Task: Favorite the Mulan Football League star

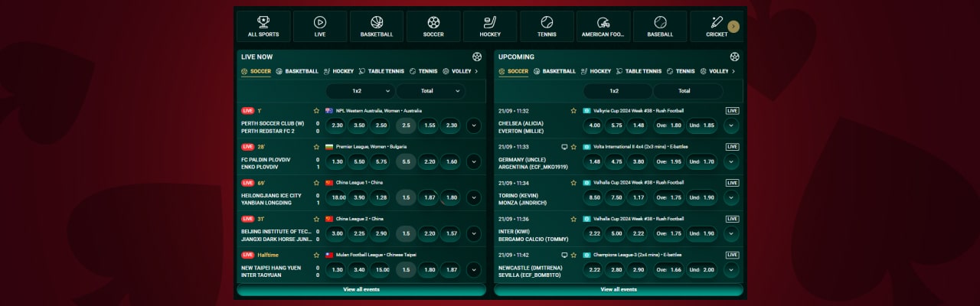Action: click(316, 255)
